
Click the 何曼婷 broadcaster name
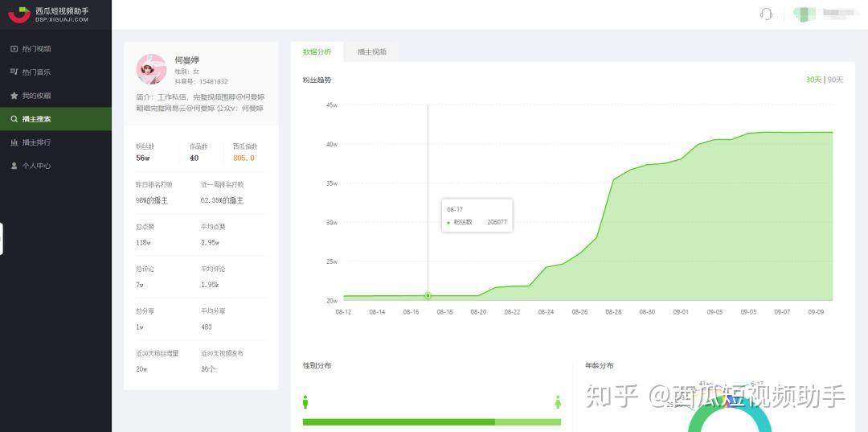pos(186,60)
